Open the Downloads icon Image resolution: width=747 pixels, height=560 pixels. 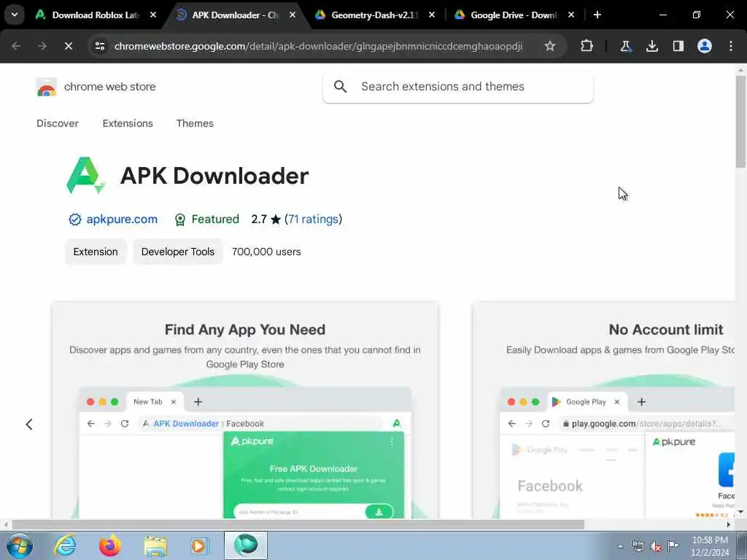click(x=652, y=46)
